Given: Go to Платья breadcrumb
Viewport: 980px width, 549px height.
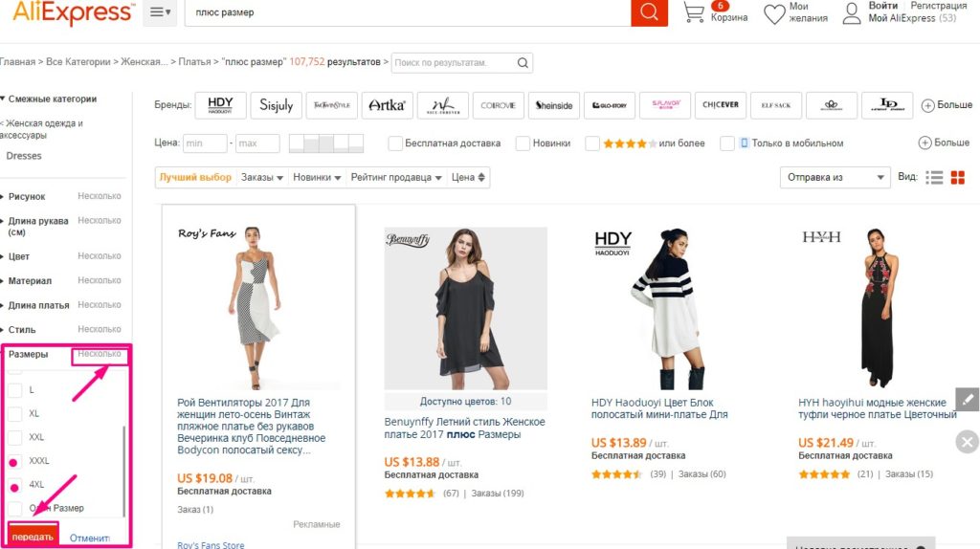Looking at the screenshot, I should [195, 62].
